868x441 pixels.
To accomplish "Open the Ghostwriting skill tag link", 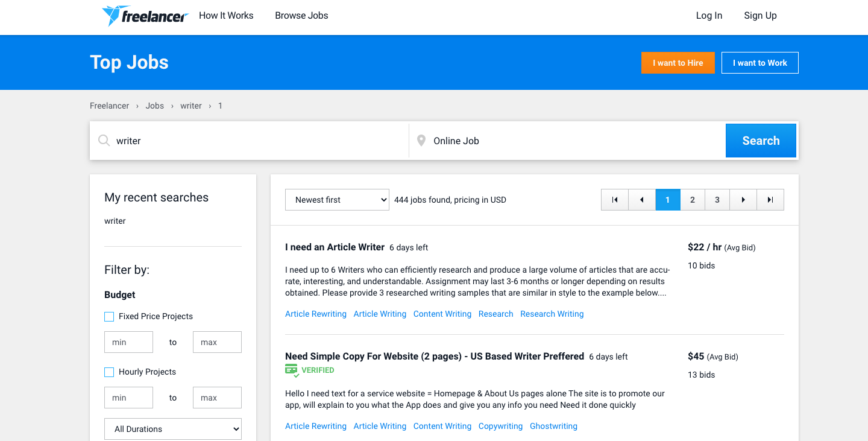I will 553,426.
